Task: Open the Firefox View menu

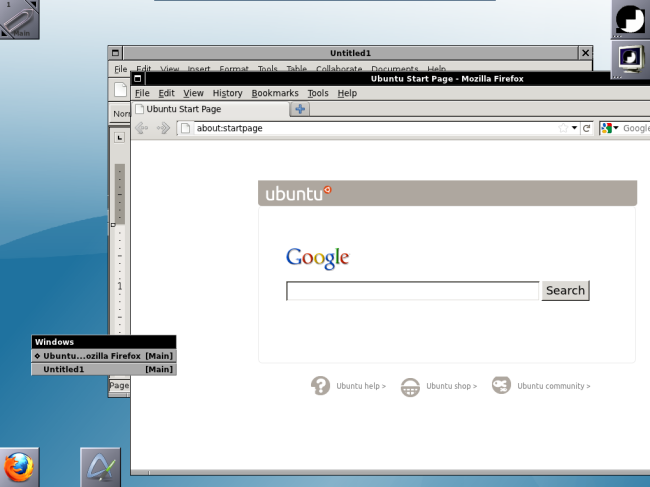Action: tap(193, 93)
